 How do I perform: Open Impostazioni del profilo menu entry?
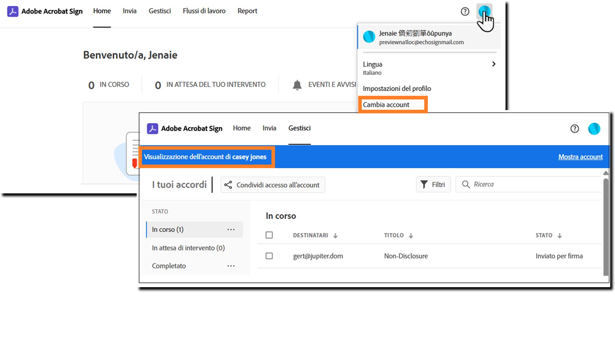(397, 89)
